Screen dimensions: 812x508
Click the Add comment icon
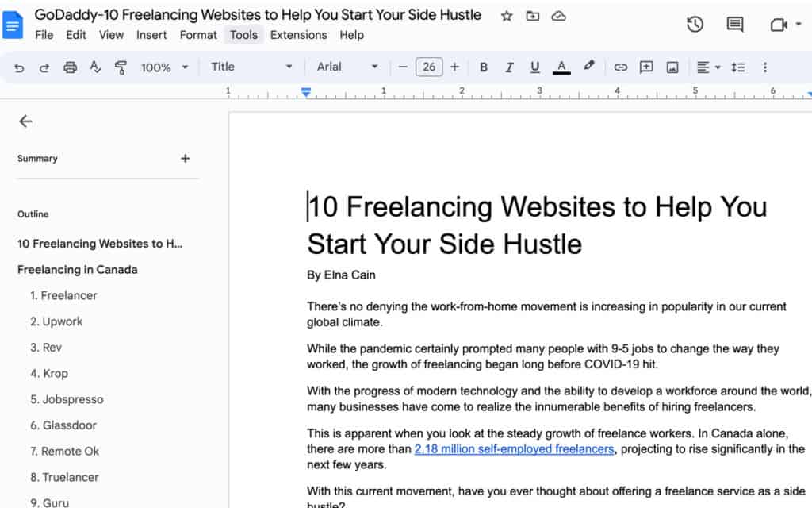645,67
